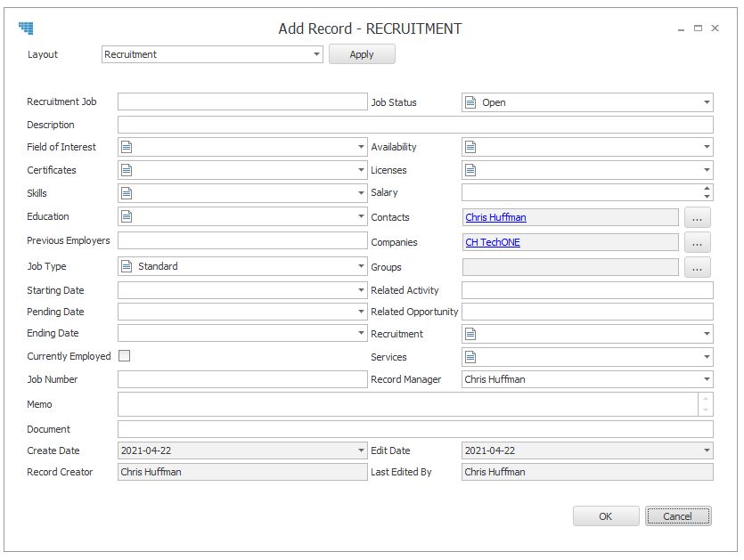This screenshot has width=744, height=560.
Task: Click the app logo icon in title bar
Action: coord(26,28)
